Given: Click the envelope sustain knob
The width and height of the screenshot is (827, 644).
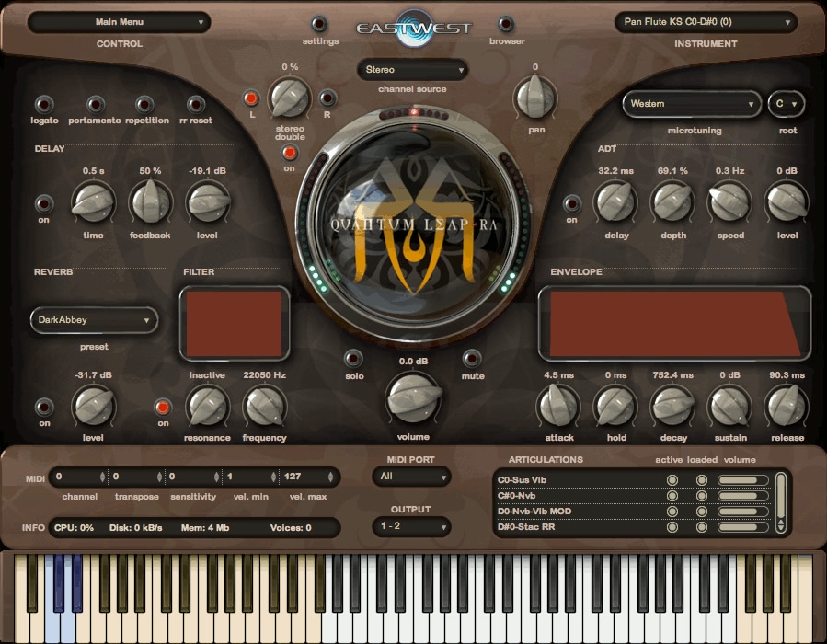Looking at the screenshot, I should (729, 406).
